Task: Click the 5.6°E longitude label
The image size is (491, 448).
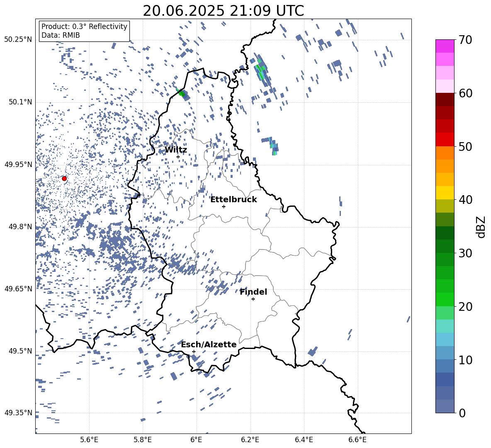Action: (x=89, y=440)
